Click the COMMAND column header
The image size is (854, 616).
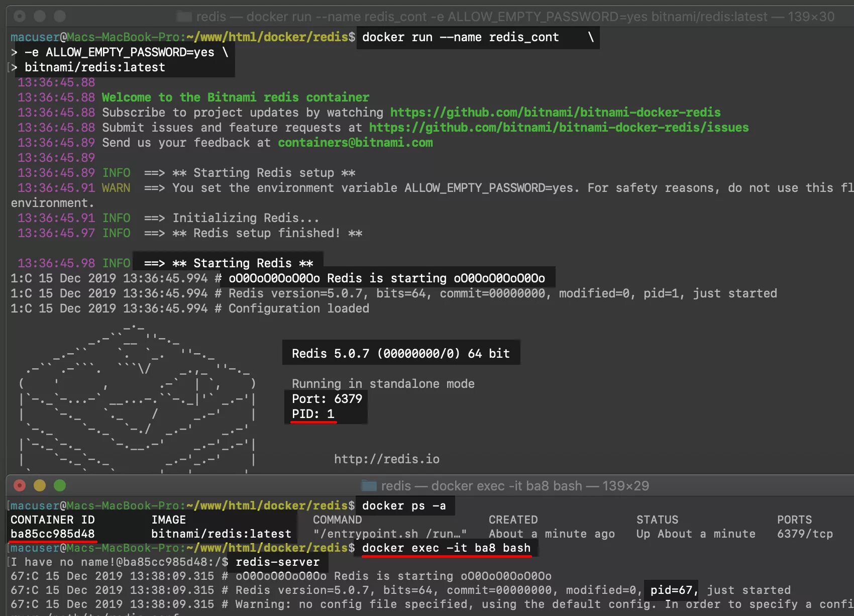pyautogui.click(x=338, y=520)
